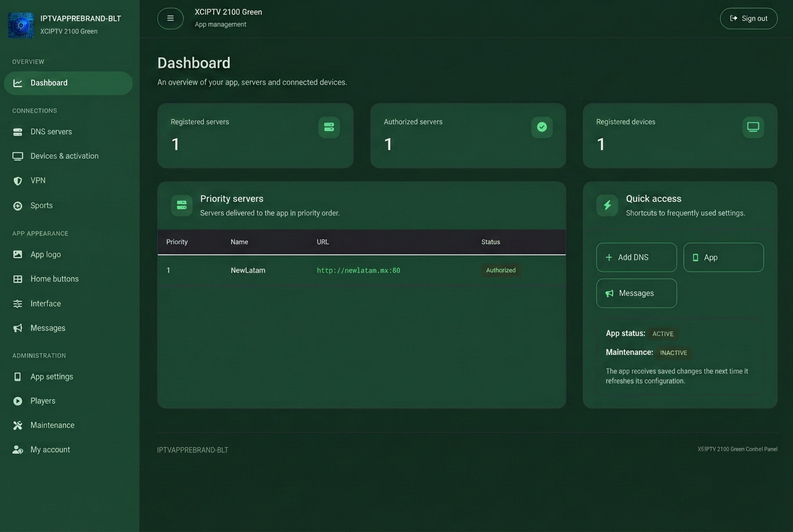Click the Interface sliders icon
This screenshot has width=793, height=532.
[x=18, y=304]
